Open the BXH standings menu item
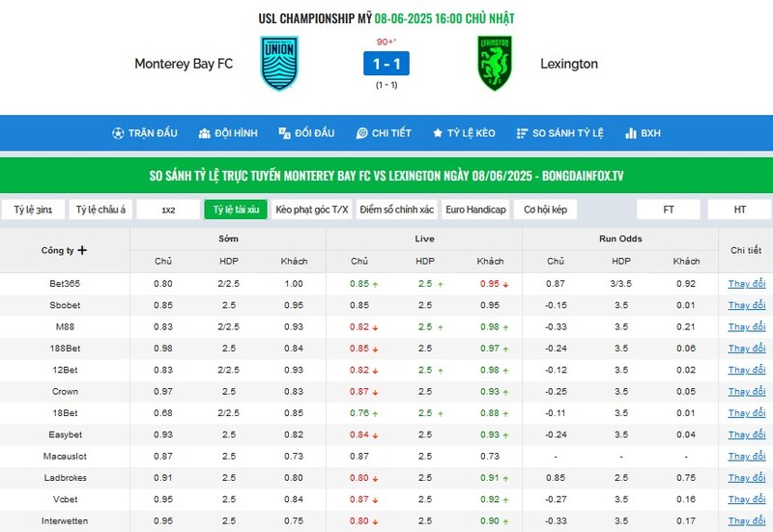Viewport: 773px width, 532px height. pyautogui.click(x=643, y=133)
